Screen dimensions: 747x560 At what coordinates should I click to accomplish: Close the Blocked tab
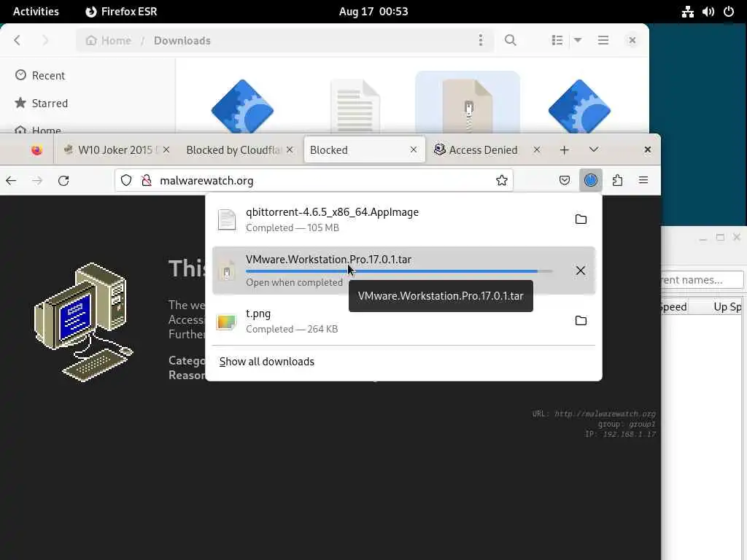[x=413, y=149]
